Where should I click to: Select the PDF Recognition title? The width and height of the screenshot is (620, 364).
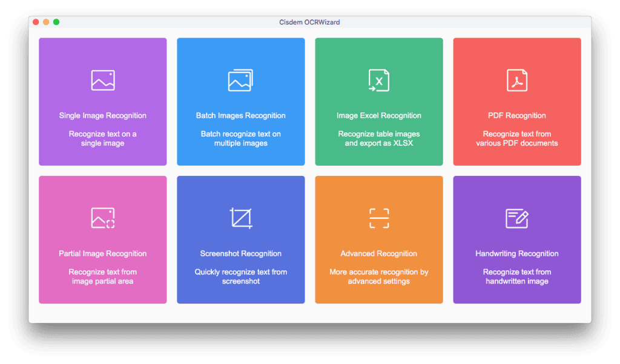[517, 115]
